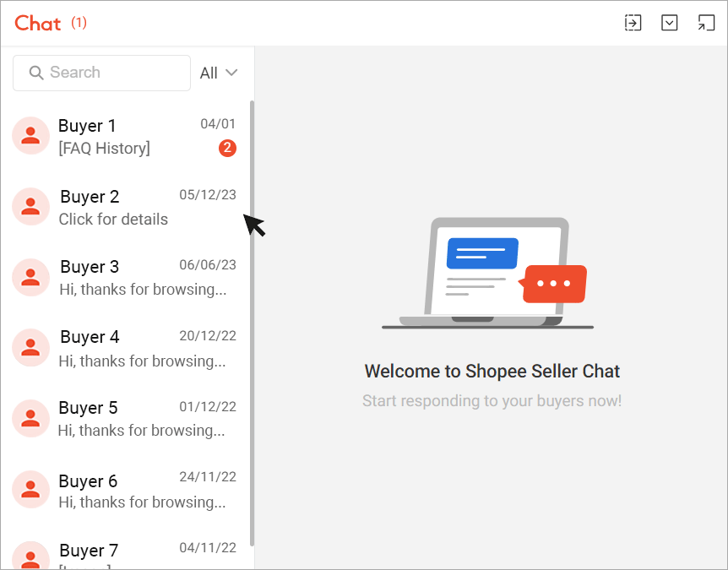The height and width of the screenshot is (570, 728).
Task: Open Buyer 2's 'Click for details' conversation
Action: pyautogui.click(x=127, y=207)
